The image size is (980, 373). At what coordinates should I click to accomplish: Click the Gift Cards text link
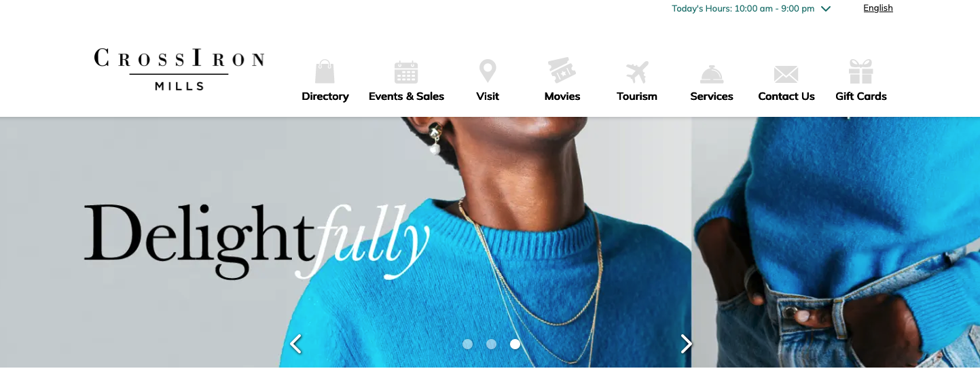(861, 96)
